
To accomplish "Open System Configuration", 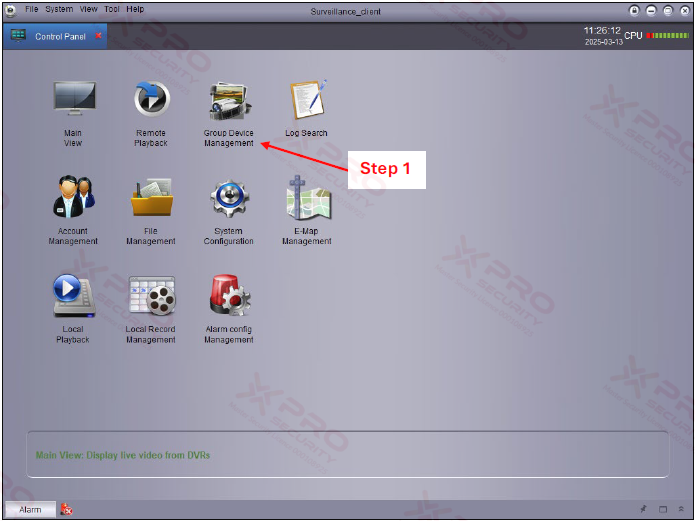I will (x=229, y=198).
